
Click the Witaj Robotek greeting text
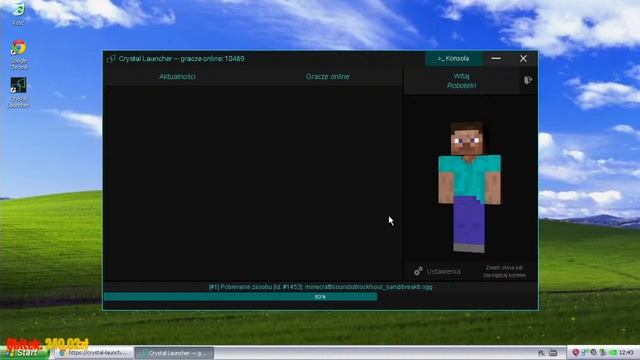tap(461, 81)
